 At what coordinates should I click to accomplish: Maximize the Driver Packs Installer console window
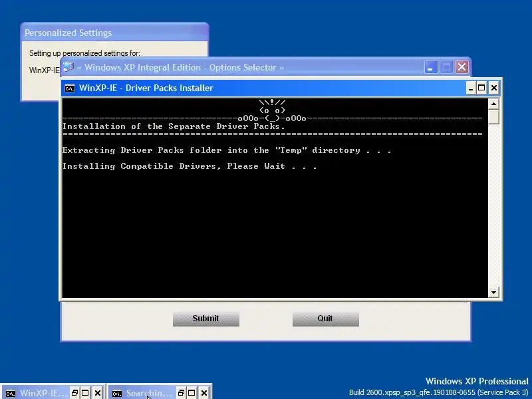click(x=481, y=88)
